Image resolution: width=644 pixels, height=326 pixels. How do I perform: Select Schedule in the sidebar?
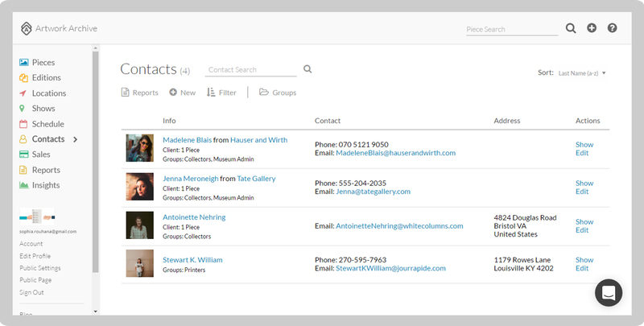(47, 124)
